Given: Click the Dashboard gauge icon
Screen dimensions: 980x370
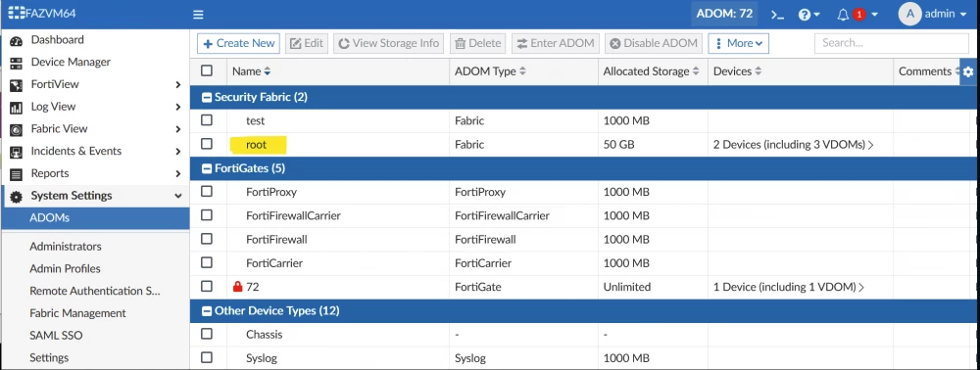Looking at the screenshot, I should coord(17,40).
